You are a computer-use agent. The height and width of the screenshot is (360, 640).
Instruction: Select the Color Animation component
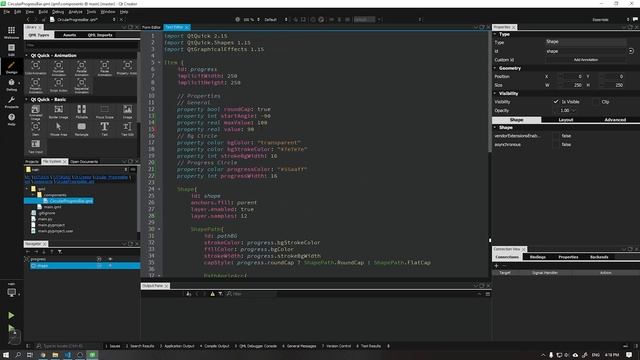click(36, 68)
